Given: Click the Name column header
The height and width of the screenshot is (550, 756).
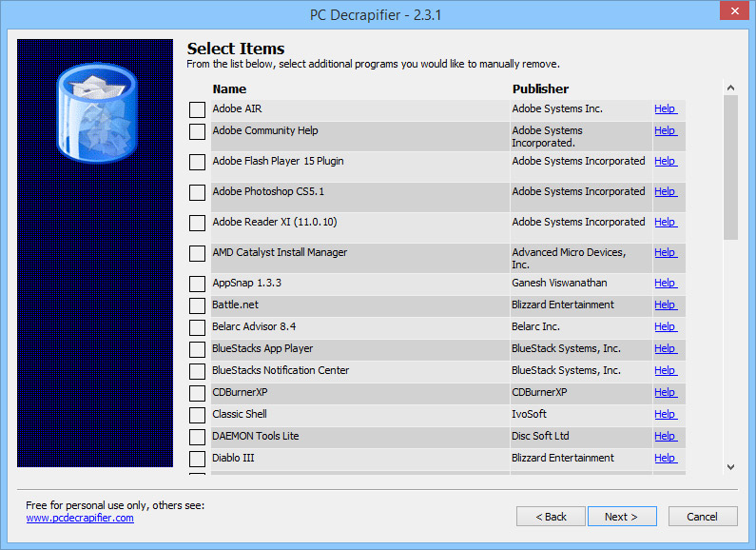Looking at the screenshot, I should click(x=229, y=89).
